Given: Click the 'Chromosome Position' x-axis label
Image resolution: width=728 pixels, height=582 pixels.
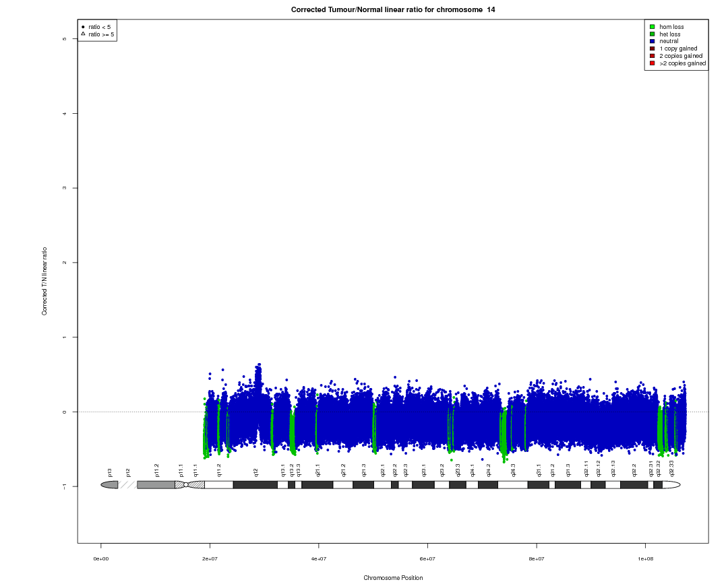Looking at the screenshot, I should coord(393,578).
